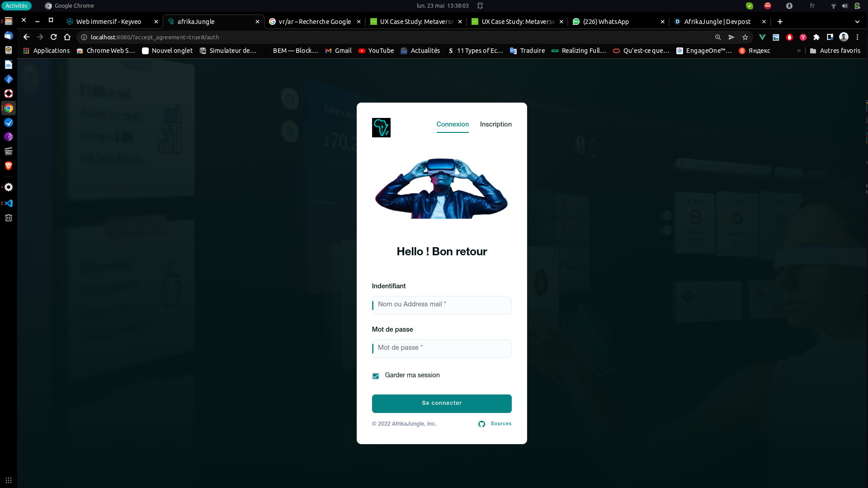This screenshot has height=488, width=868.
Task: Bookmark page with the star icon
Action: coord(745,37)
